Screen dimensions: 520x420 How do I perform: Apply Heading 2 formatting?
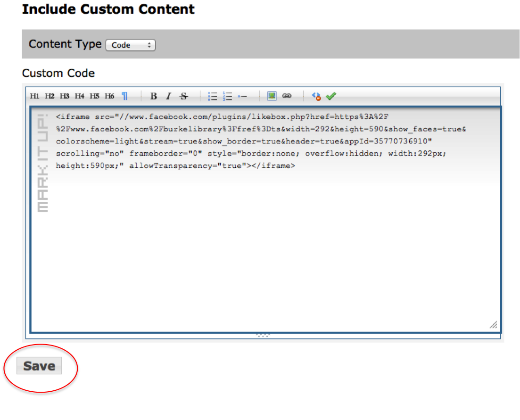(50, 97)
